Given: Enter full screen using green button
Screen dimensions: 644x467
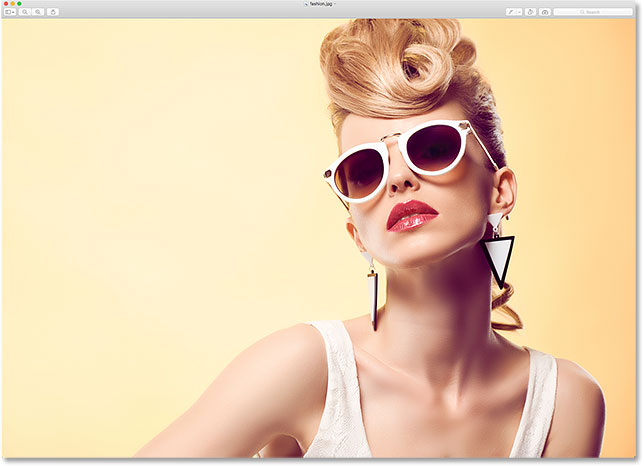Looking at the screenshot, I should (19, 4).
